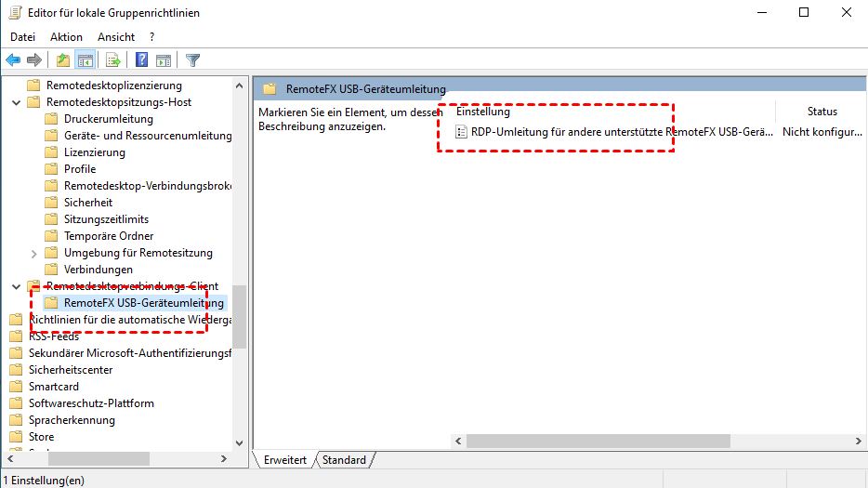Viewport: 868px width, 488px height.
Task: Click settings list horizontal scrollbar left arrow
Action: [x=458, y=441]
